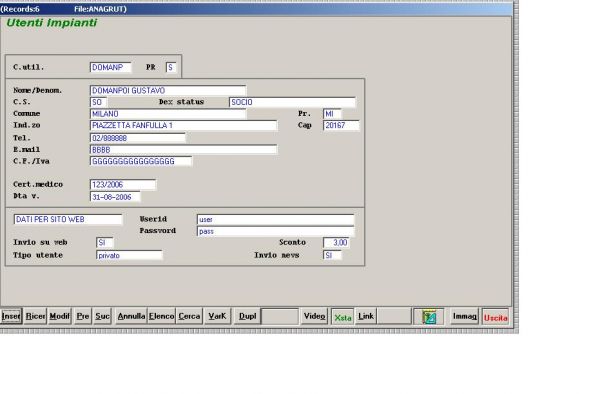
Task: Click the C.S. field containing SO
Action: pos(98,102)
